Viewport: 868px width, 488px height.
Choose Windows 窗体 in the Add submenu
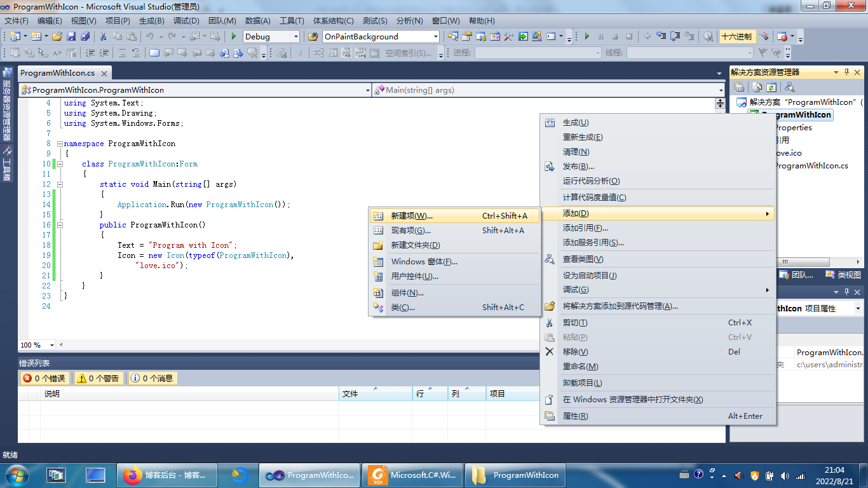[x=454, y=262]
